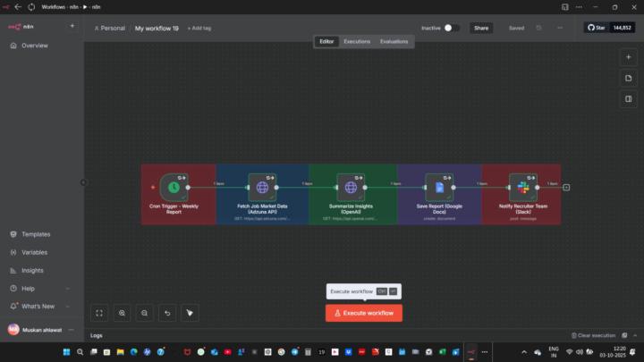
Task: Open Templates in the sidebar
Action: (x=36, y=234)
